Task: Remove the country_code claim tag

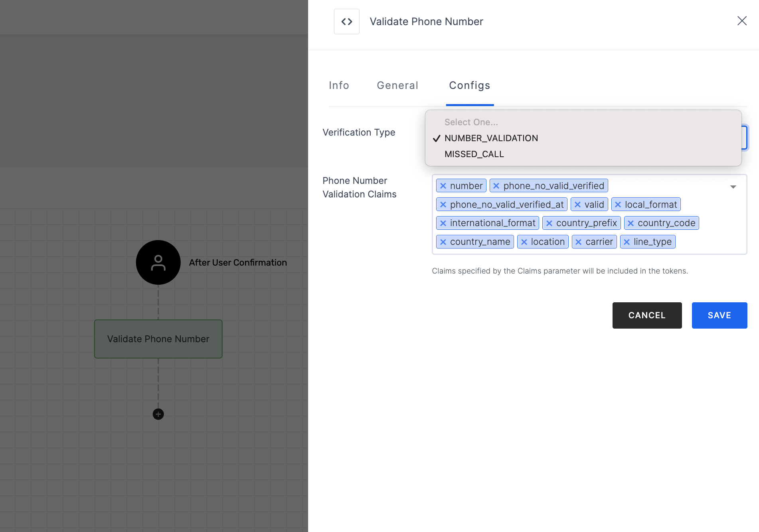Action: tap(631, 223)
